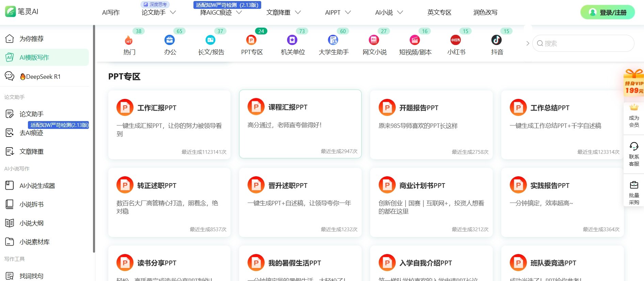644x281 pixels.
Task: Open the 抖音 TikTok category icon
Action: point(497,40)
